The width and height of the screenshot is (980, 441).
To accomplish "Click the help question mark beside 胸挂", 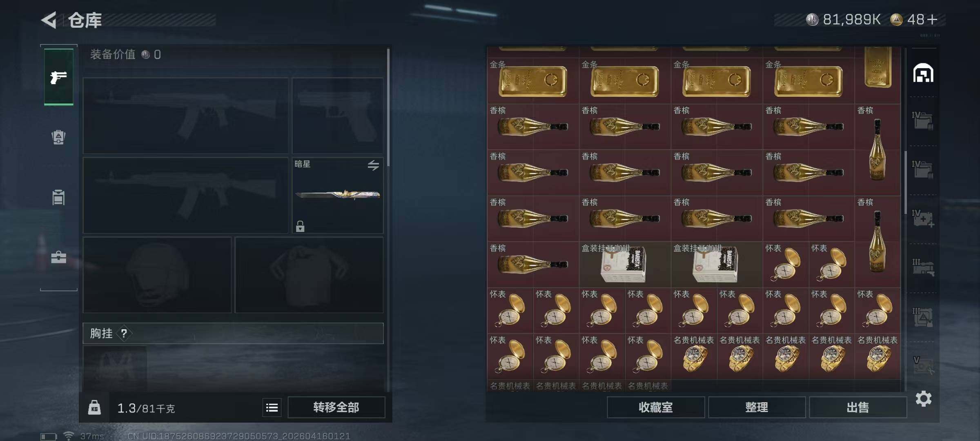I will [x=124, y=334].
